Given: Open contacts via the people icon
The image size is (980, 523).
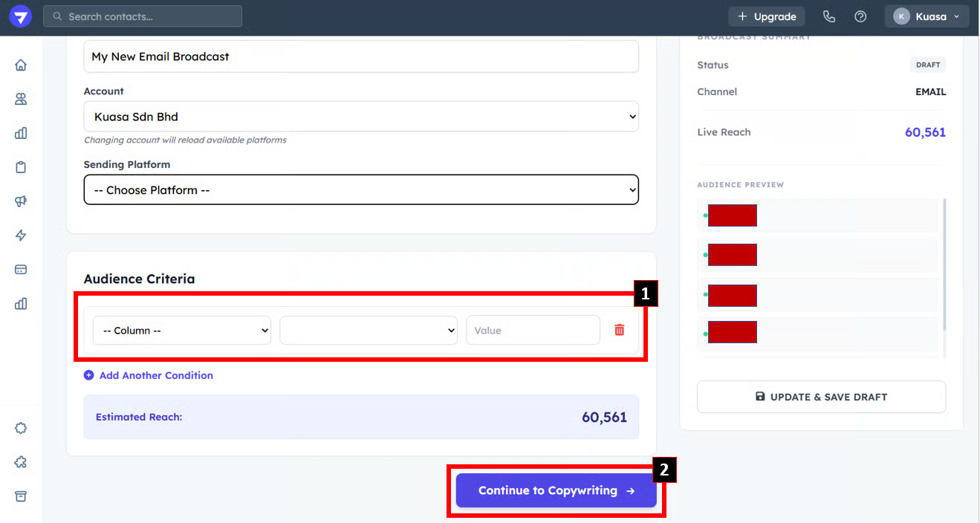Looking at the screenshot, I should pos(21,99).
